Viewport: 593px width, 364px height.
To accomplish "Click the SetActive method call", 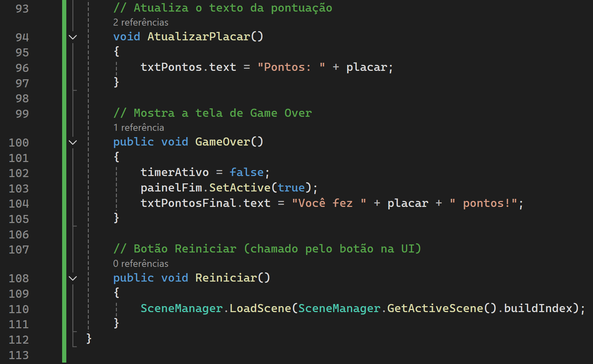I will 240,188.
